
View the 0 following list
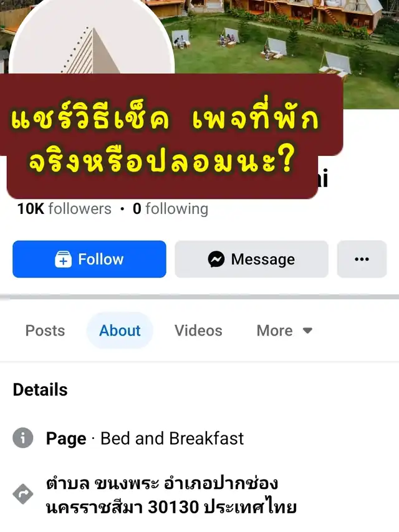(x=170, y=209)
